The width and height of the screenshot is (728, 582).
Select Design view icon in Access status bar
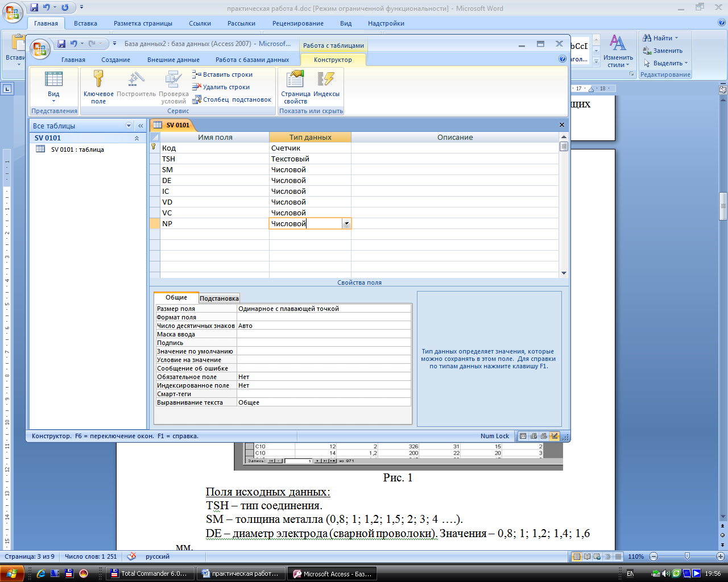pyautogui.click(x=554, y=436)
